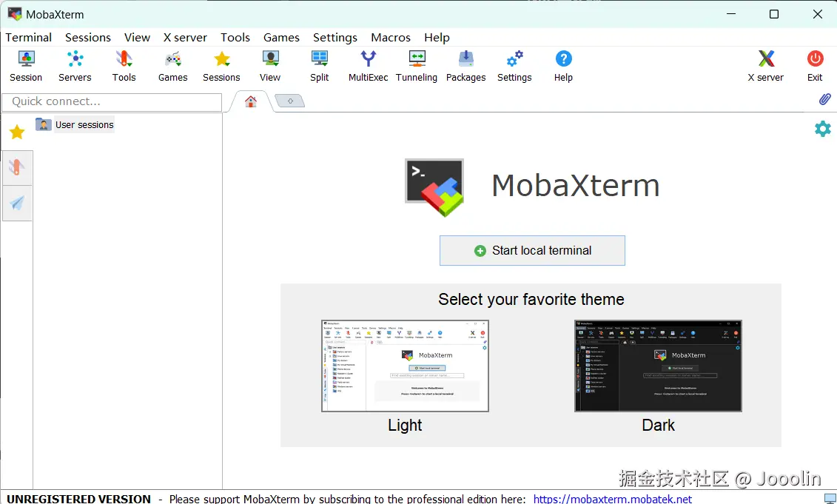Open the Tunneling toolbar icon
The width and height of the screenshot is (837, 504).
tap(417, 58)
